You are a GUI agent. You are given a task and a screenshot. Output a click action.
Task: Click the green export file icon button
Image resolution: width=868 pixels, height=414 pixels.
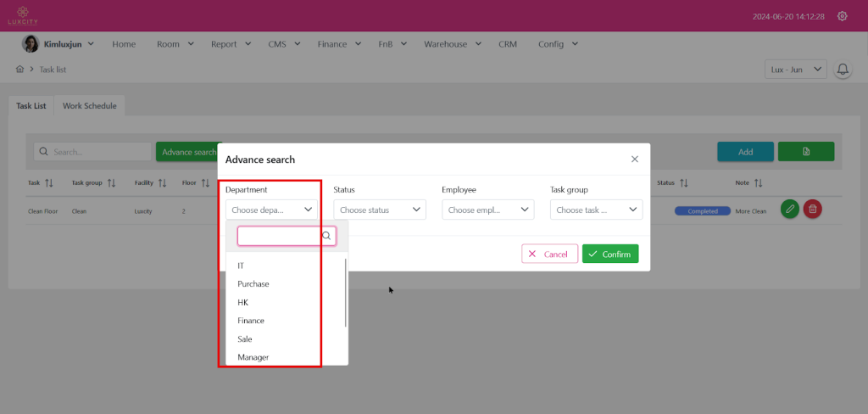pos(805,152)
